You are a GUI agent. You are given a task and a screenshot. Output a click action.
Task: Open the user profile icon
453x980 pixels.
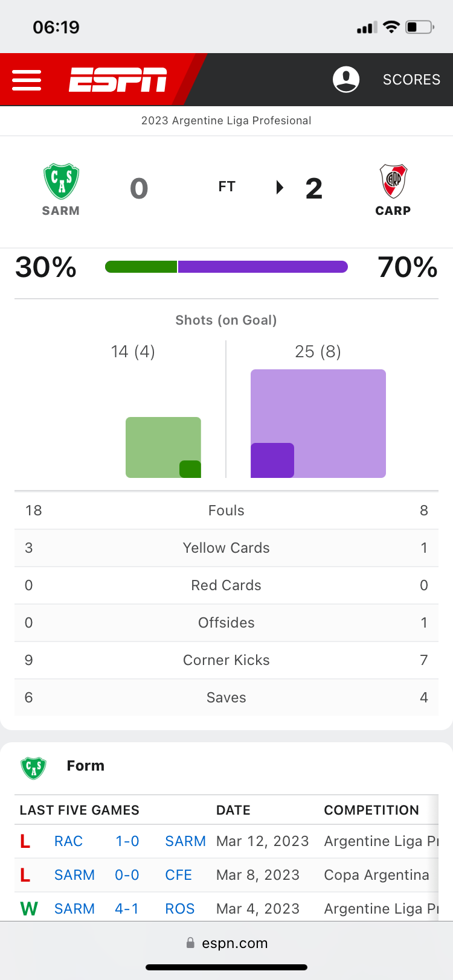346,80
